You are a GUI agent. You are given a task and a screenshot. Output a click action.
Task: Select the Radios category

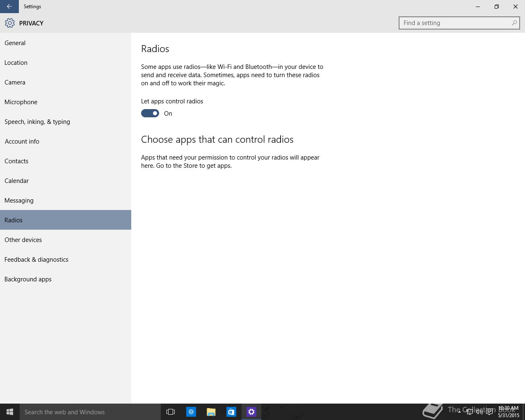point(66,220)
